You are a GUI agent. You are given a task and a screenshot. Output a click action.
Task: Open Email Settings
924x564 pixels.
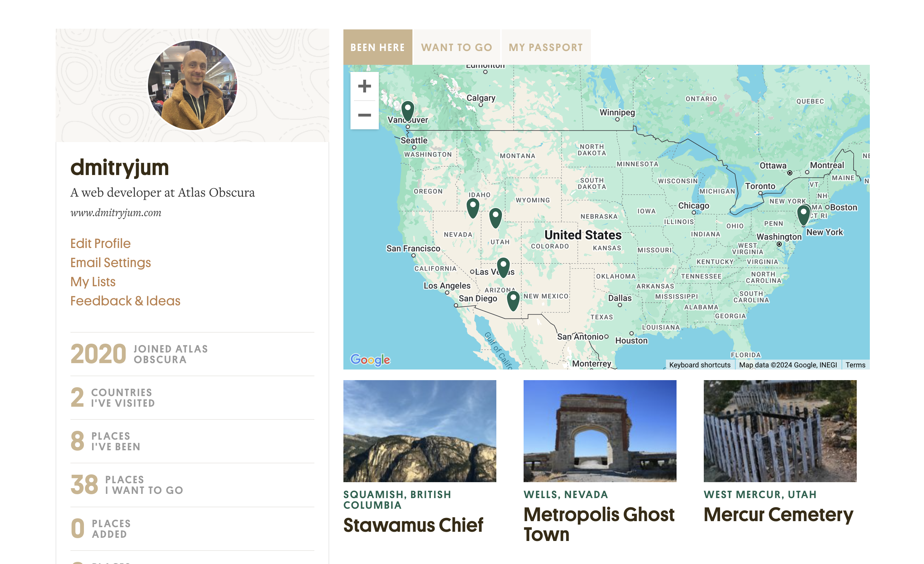tap(110, 262)
